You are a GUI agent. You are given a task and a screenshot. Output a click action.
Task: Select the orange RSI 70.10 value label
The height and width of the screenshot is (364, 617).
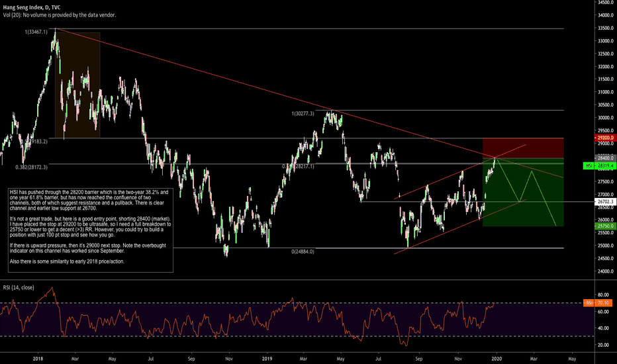point(598,303)
